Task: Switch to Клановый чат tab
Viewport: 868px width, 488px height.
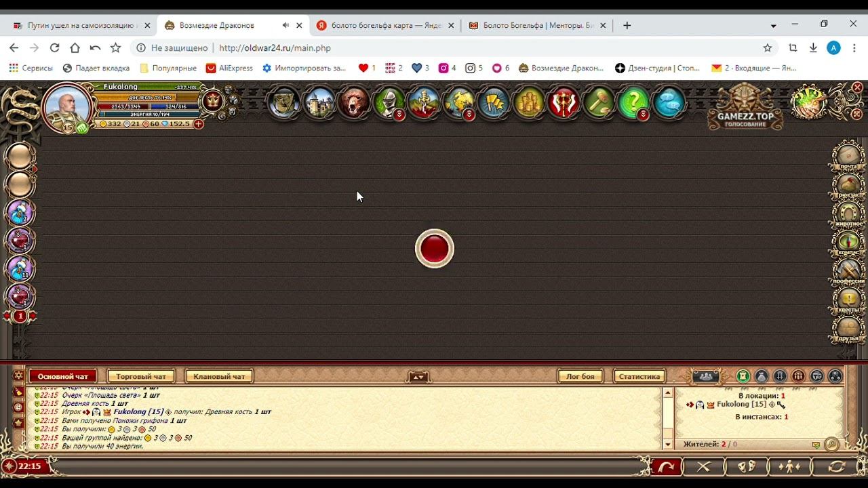Action: [219, 376]
